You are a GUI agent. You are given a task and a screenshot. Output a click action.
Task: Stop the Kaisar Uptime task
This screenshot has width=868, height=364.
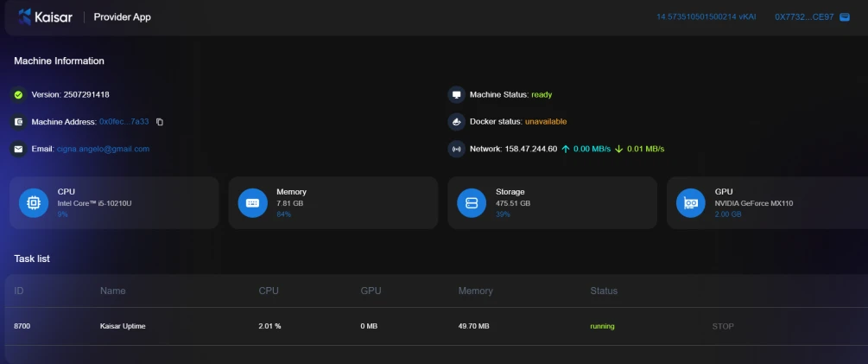(722, 326)
